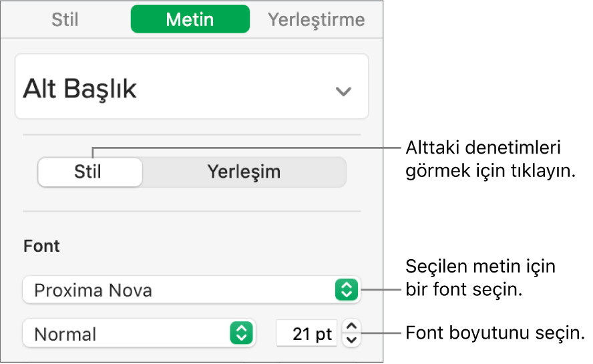Viewport: 593px width, 364px height.
Task: Click the Font section heading
Action: pyautogui.click(x=41, y=246)
